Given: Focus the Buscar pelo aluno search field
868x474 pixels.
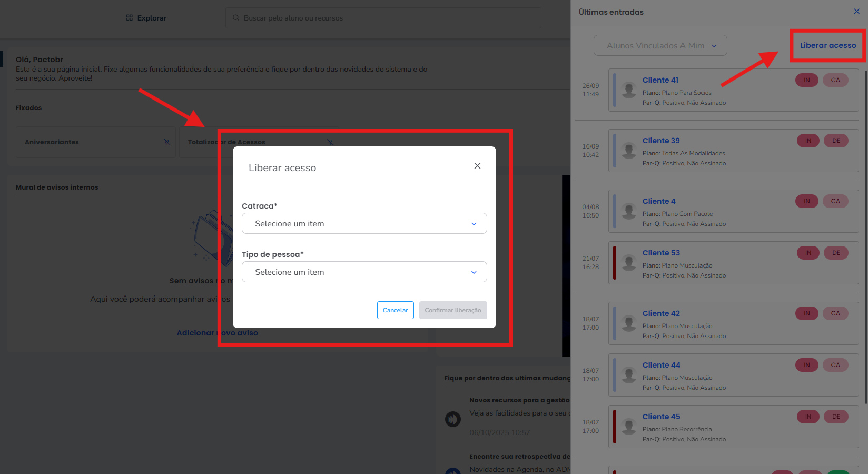Looking at the screenshot, I should click(x=390, y=18).
